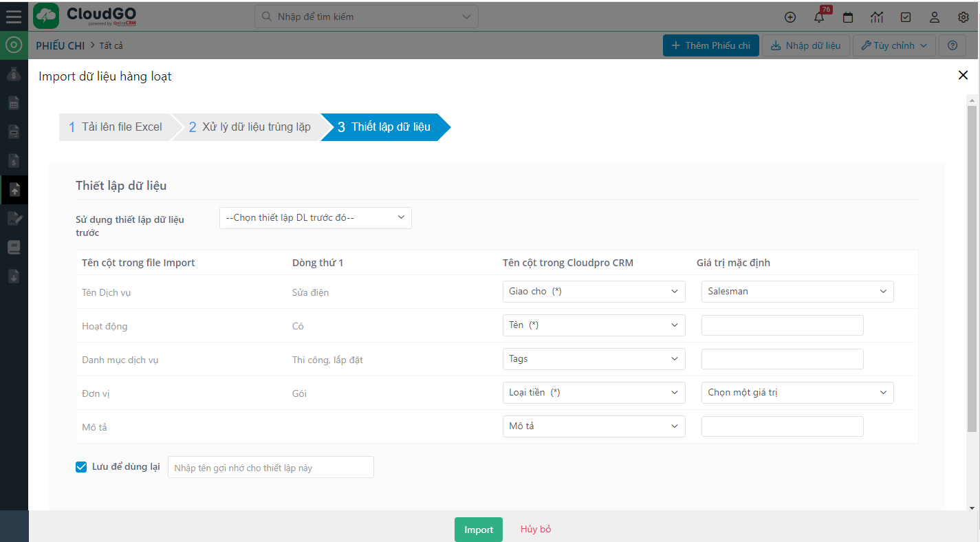This screenshot has height=542, width=980.
Task: Switch to step 2 'Xử lý dữ liệu trùng lặp'
Action: 249,127
